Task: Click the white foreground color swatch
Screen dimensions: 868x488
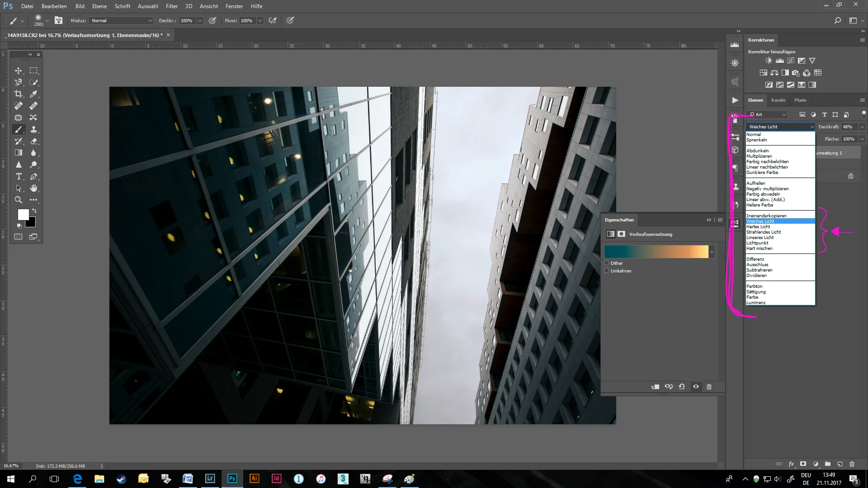Action: (23, 214)
